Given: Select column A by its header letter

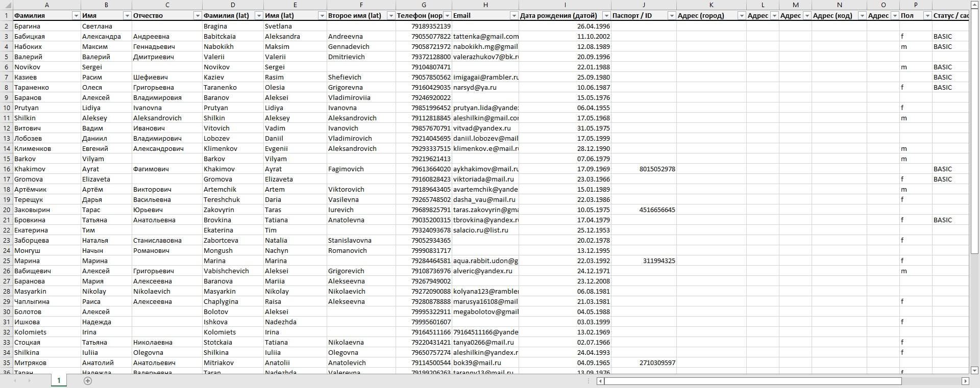Looking at the screenshot, I should click(x=47, y=5).
